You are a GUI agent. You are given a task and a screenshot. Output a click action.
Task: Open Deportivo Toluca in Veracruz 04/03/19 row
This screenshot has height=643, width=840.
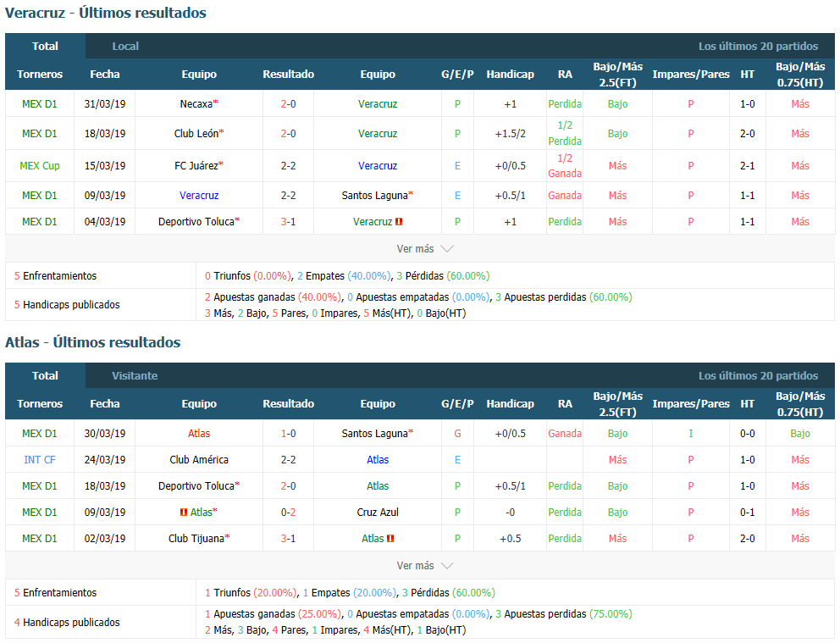[196, 221]
